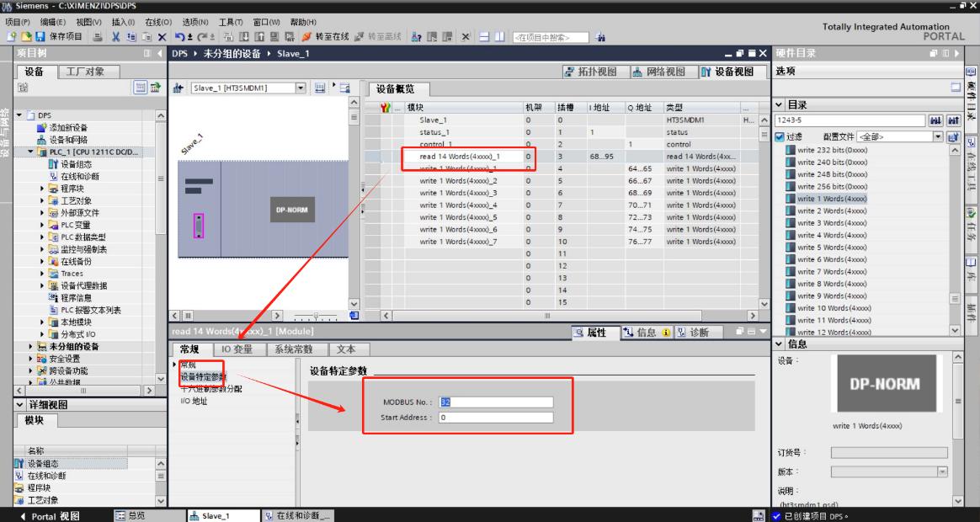Viewport: 980px width, 522px height.
Task: Open the 配置文件 <全部> dropdown
Action: click(938, 136)
